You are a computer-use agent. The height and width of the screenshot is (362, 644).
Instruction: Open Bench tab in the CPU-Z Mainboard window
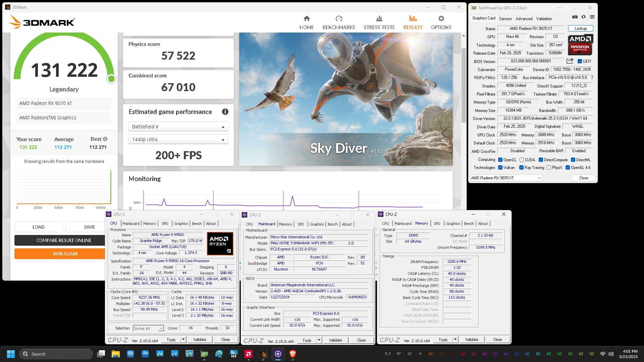332,224
